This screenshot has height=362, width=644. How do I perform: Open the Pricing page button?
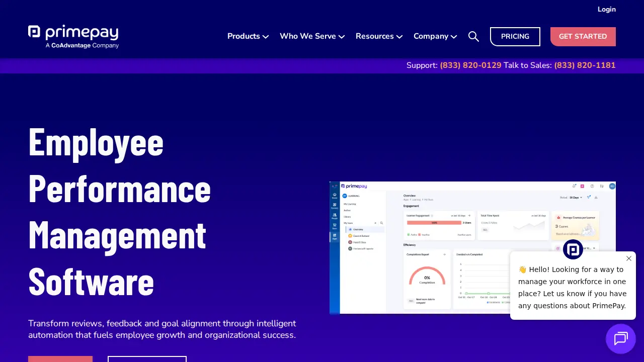coord(515,37)
